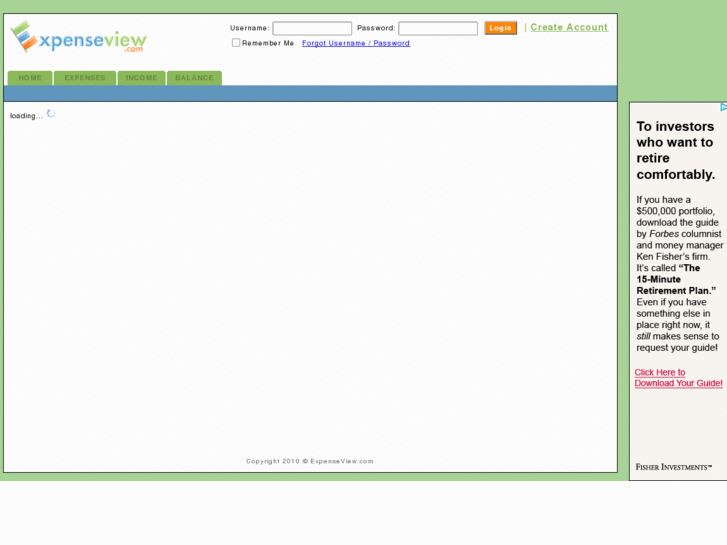Image resolution: width=727 pixels, height=545 pixels.
Task: Click the ExpenseView.com logo
Action: pos(78,37)
